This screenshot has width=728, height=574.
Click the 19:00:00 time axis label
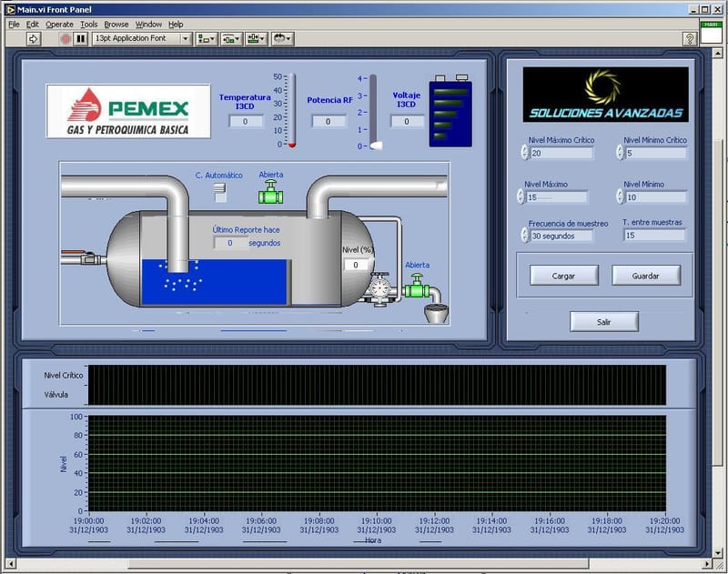point(88,521)
